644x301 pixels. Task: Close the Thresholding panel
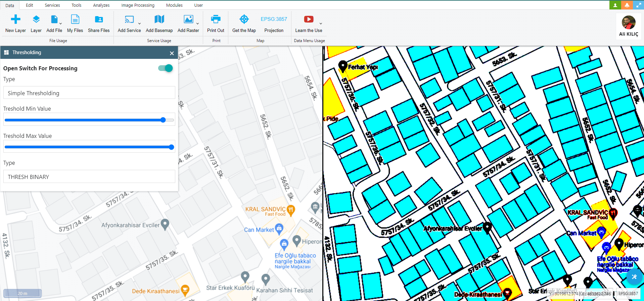[172, 53]
